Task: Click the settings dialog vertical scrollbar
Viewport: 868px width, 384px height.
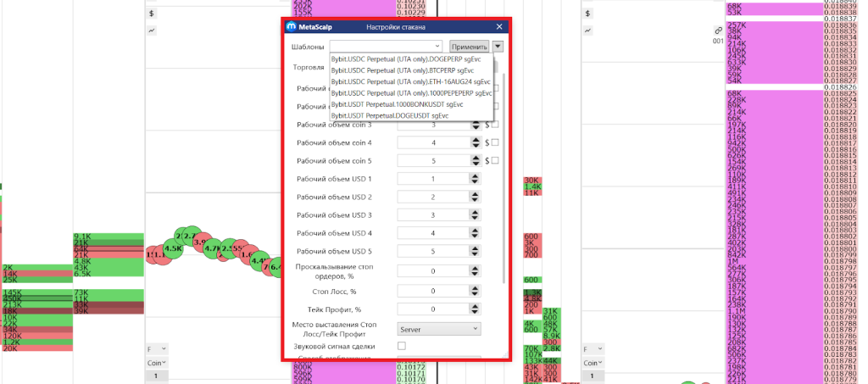Action: 504,177
